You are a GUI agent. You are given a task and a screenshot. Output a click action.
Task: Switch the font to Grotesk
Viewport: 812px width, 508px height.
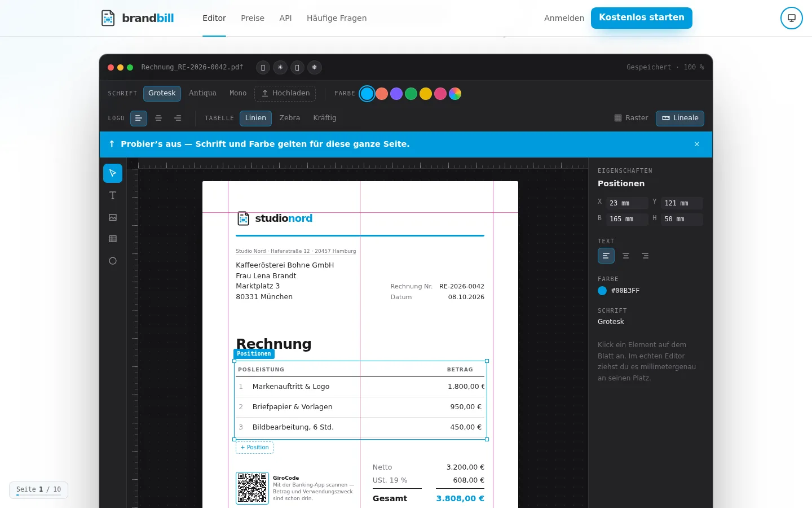click(x=162, y=93)
